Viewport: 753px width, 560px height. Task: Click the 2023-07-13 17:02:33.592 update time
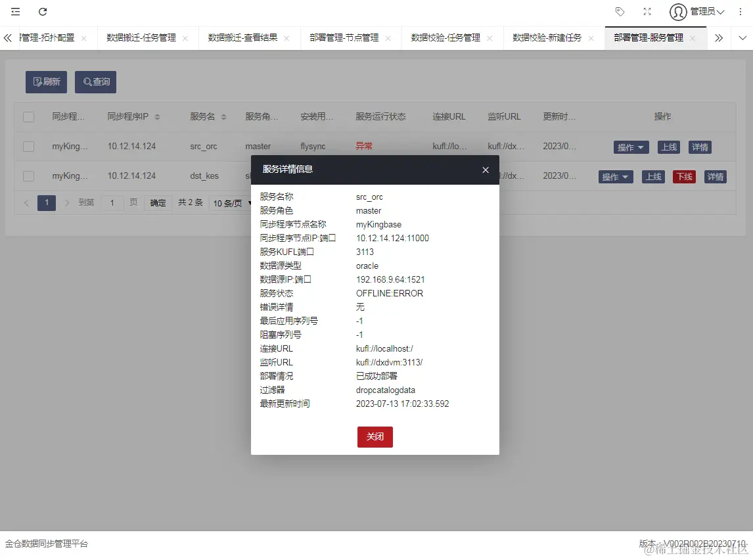click(x=402, y=404)
